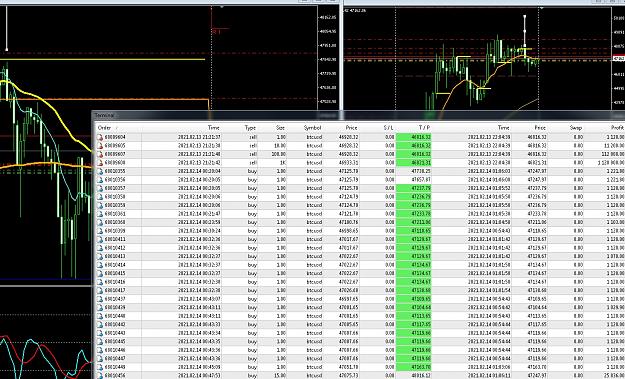Screen dimensions: 625x379
Task: Click buy icon of order 68010416
Action: pos(100,282)
